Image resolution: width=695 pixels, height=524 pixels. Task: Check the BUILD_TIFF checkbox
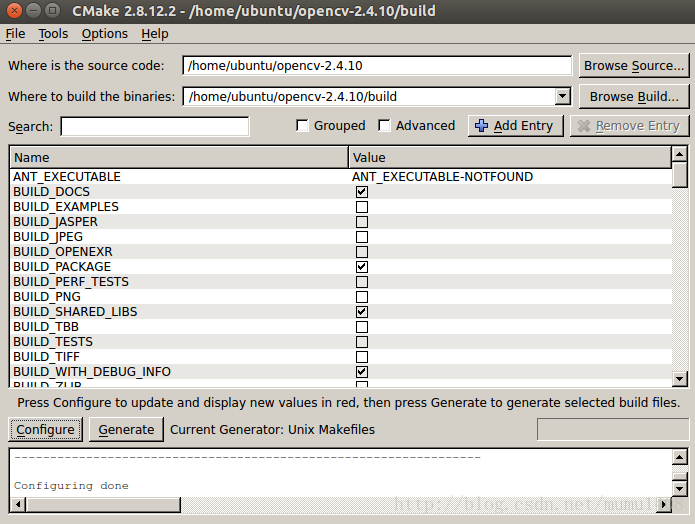tap(362, 356)
